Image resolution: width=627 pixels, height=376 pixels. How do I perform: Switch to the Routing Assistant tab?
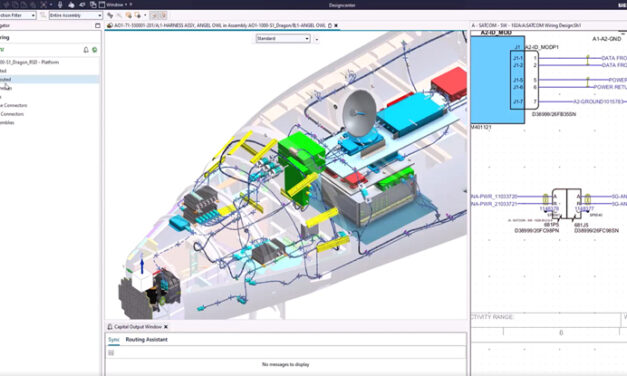pos(146,340)
